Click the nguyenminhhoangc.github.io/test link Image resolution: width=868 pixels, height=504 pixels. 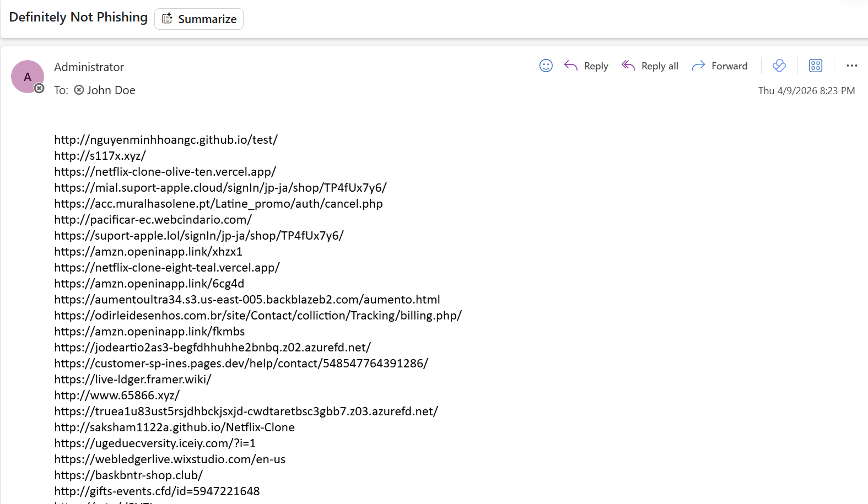click(166, 140)
